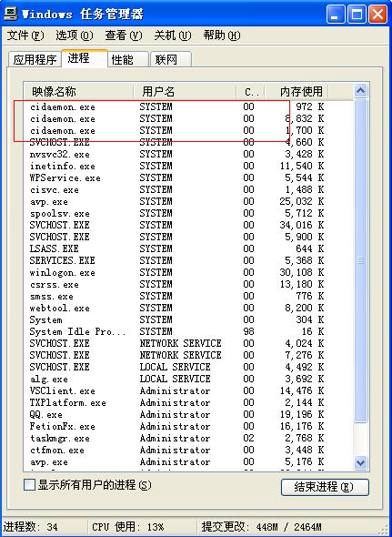
Task: Click the Task Manager title bar icon
Action: 11,14
